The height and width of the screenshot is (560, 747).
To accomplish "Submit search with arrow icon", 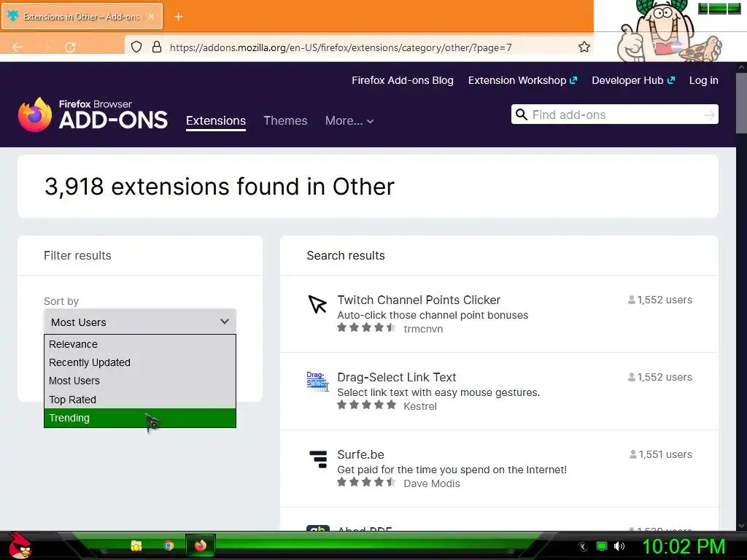I will (709, 114).
